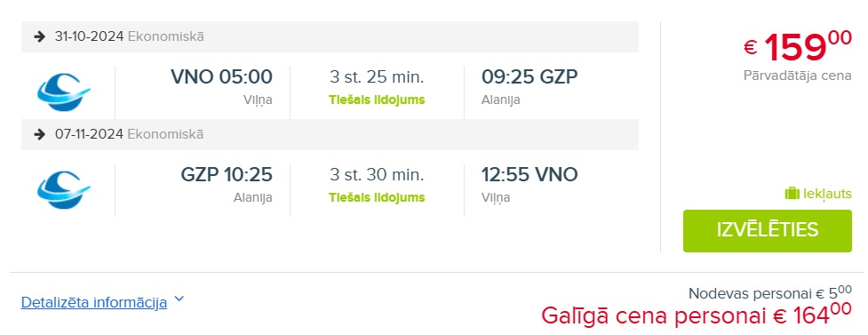Screen dimensions: 868x335
Task: Click the outbound flight airline logo
Action: (64, 92)
